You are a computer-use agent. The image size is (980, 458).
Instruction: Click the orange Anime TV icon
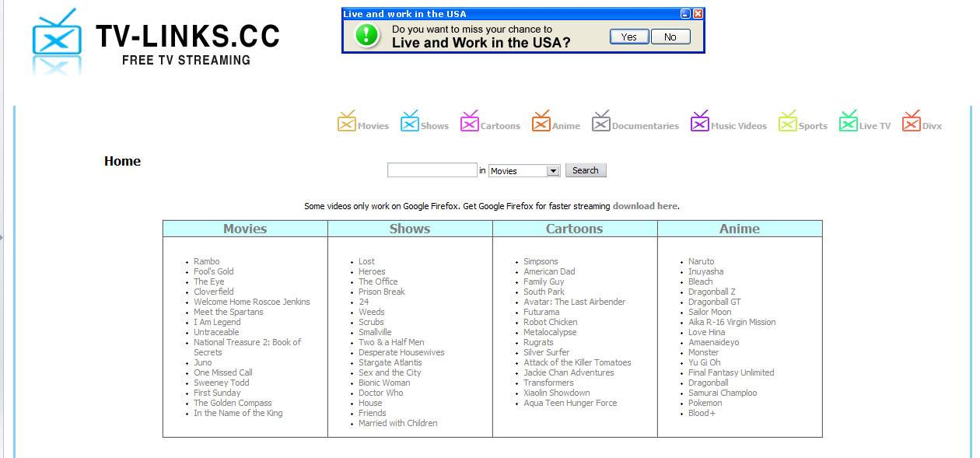click(541, 121)
